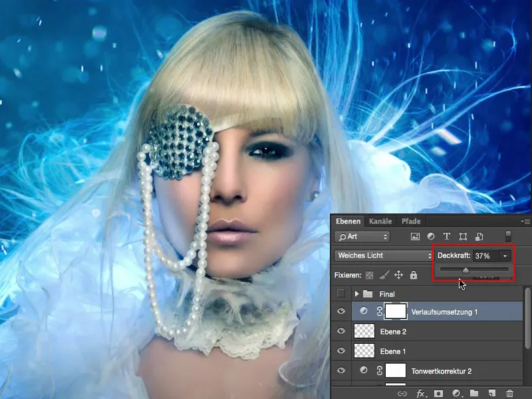The height and width of the screenshot is (399, 532).
Task: Hide the Ebene 2 layer
Action: (341, 331)
